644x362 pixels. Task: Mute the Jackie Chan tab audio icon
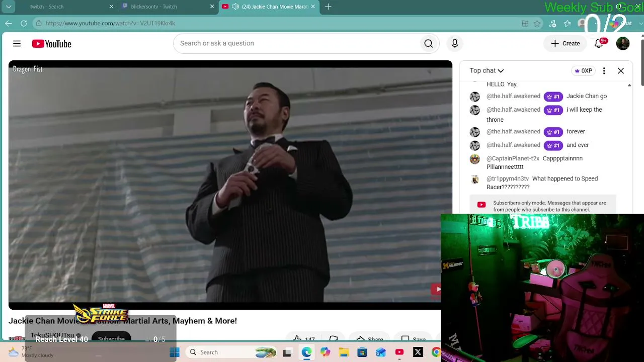pos(235,7)
